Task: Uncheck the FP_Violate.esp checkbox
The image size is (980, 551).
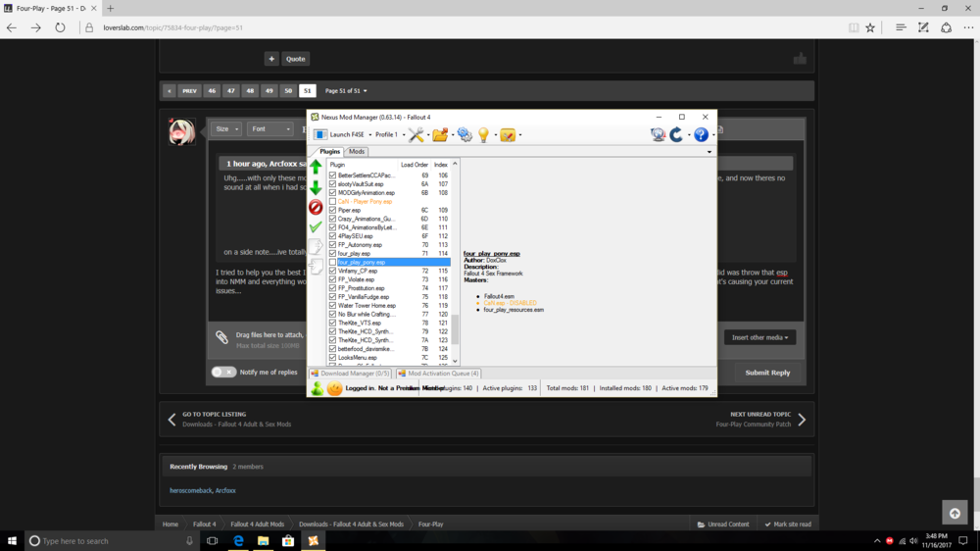Action: pyautogui.click(x=332, y=279)
